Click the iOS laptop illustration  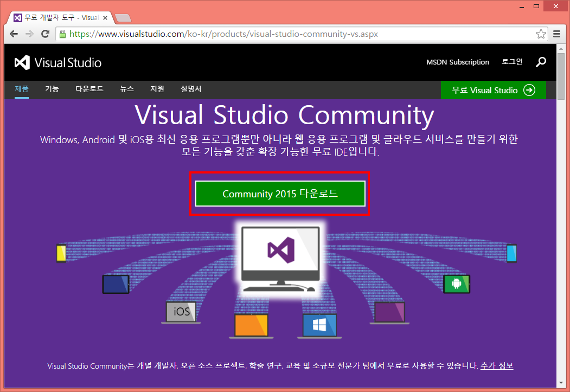coord(181,312)
